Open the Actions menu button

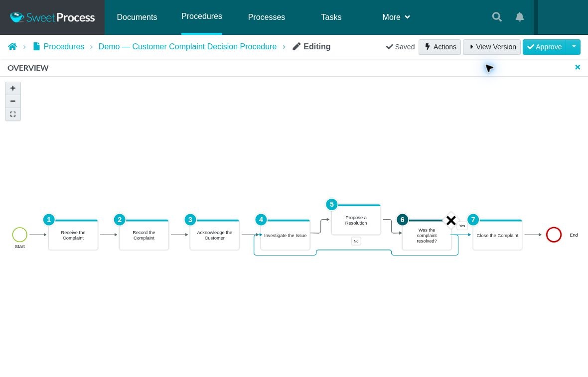coord(440,47)
